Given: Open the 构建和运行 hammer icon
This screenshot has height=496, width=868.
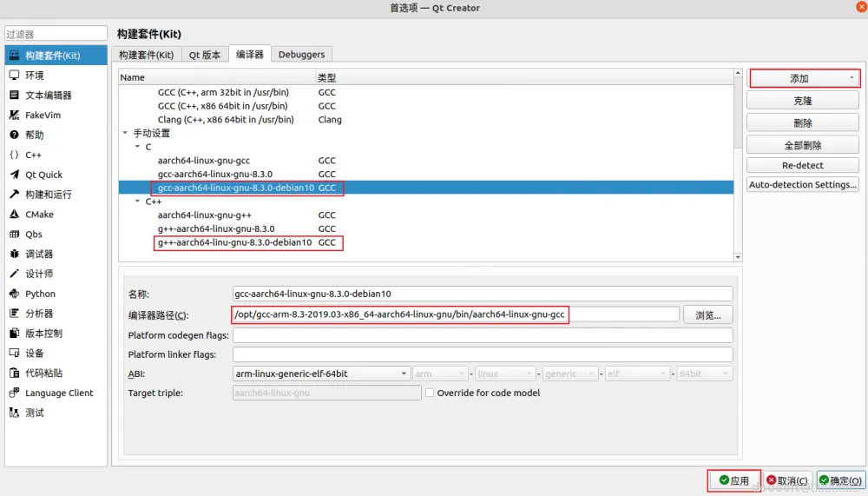Looking at the screenshot, I should pos(15,195).
